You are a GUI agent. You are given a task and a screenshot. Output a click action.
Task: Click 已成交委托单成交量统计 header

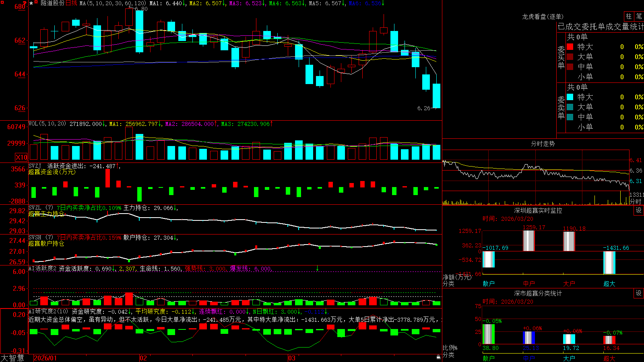point(601,27)
